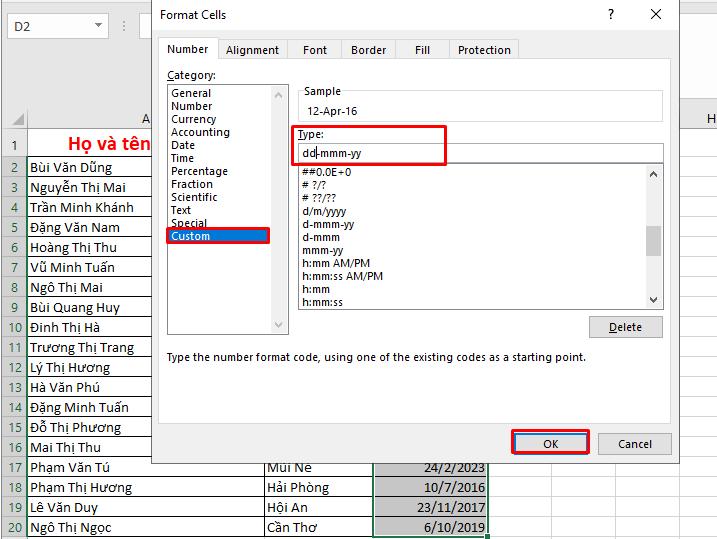Delete the selected custom format
Screen dimensions: 717x539
pyautogui.click(x=626, y=327)
